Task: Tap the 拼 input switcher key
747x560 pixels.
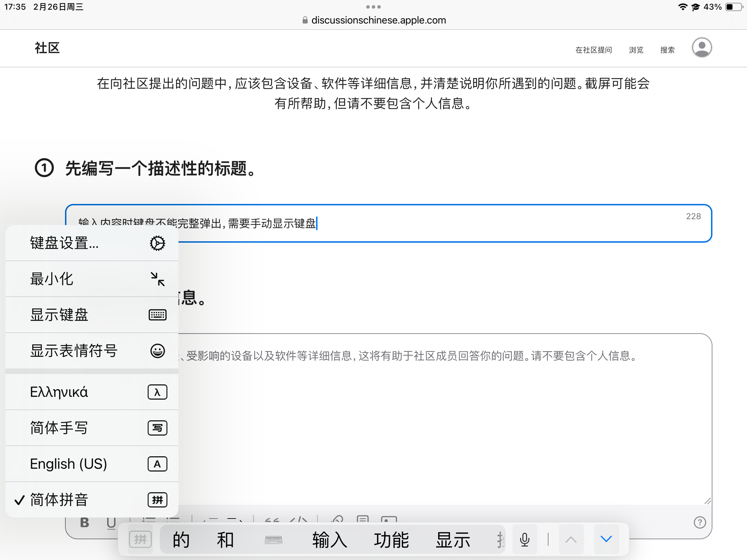Action: coord(140,540)
